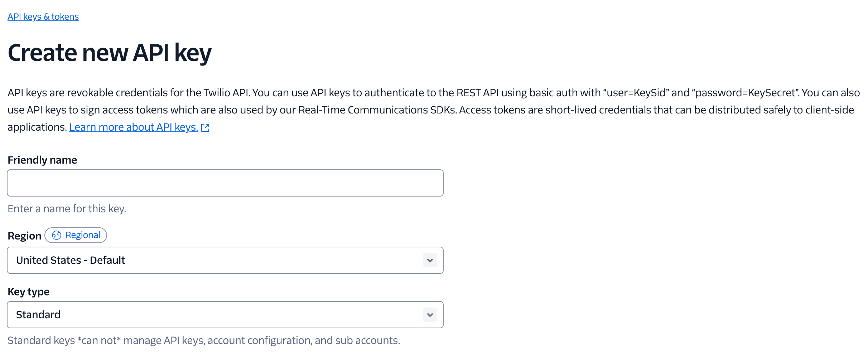
Task: Click the Friendly name field label
Action: pyautogui.click(x=42, y=160)
